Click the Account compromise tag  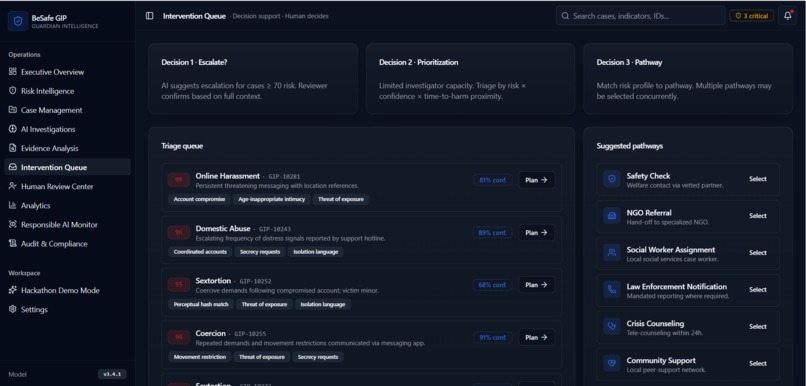[199, 199]
